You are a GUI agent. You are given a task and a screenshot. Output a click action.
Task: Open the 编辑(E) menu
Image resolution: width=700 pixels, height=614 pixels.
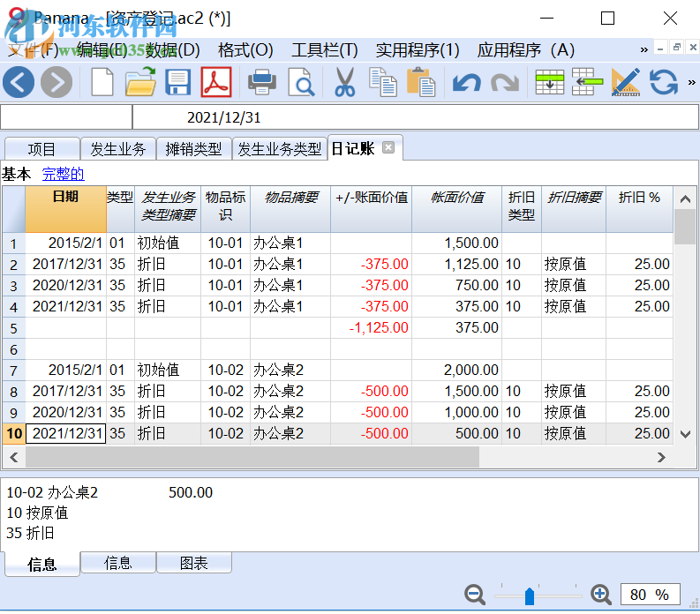102,50
